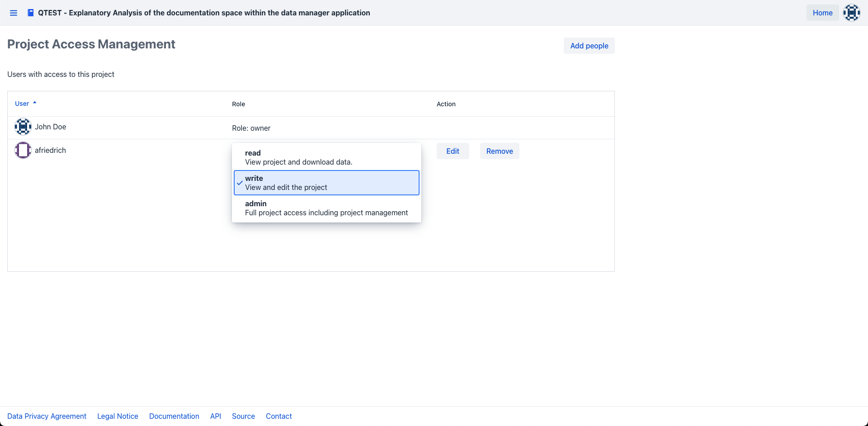Go to the Documentation footer link

(174, 416)
